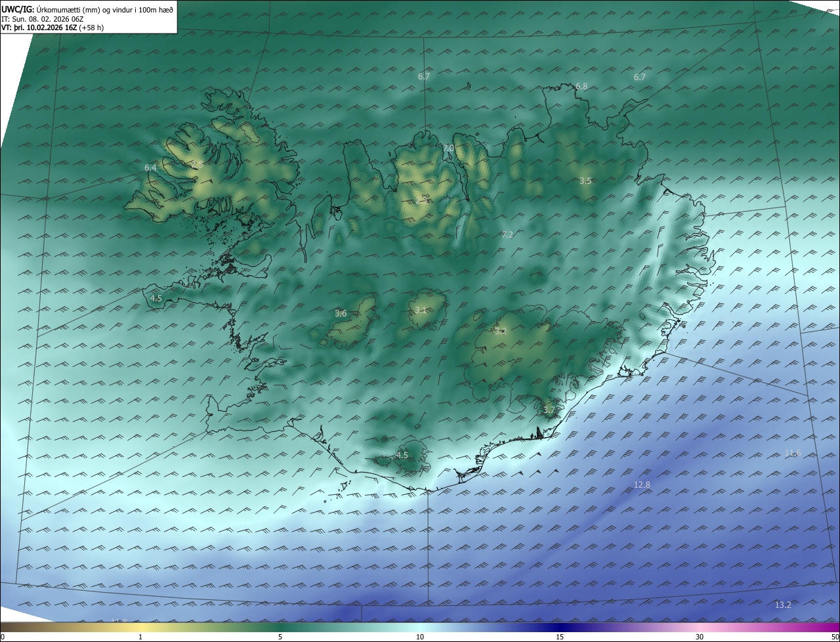This screenshot has height=642, width=840.
Task: Click the 30 tick on the color scale
Action: [x=700, y=637]
